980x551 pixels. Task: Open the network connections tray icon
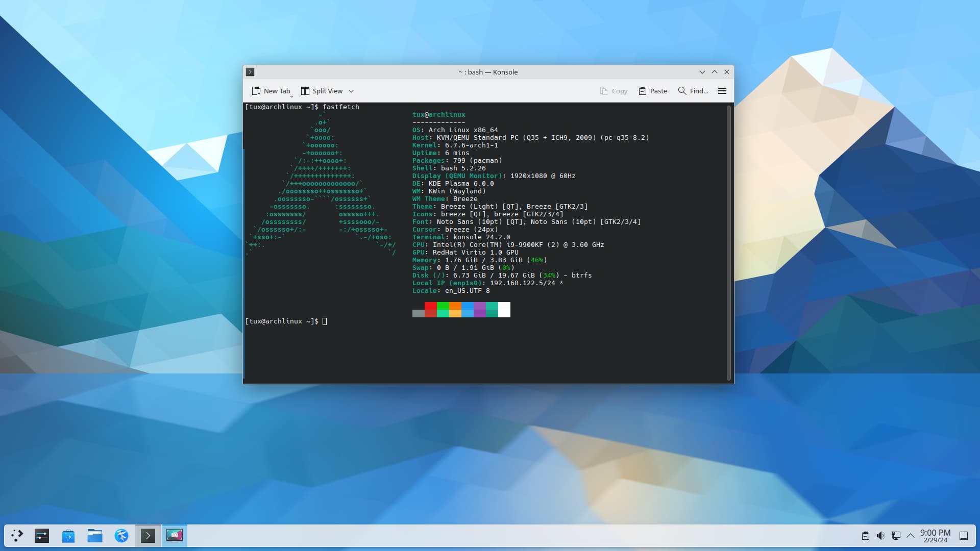tap(896, 536)
